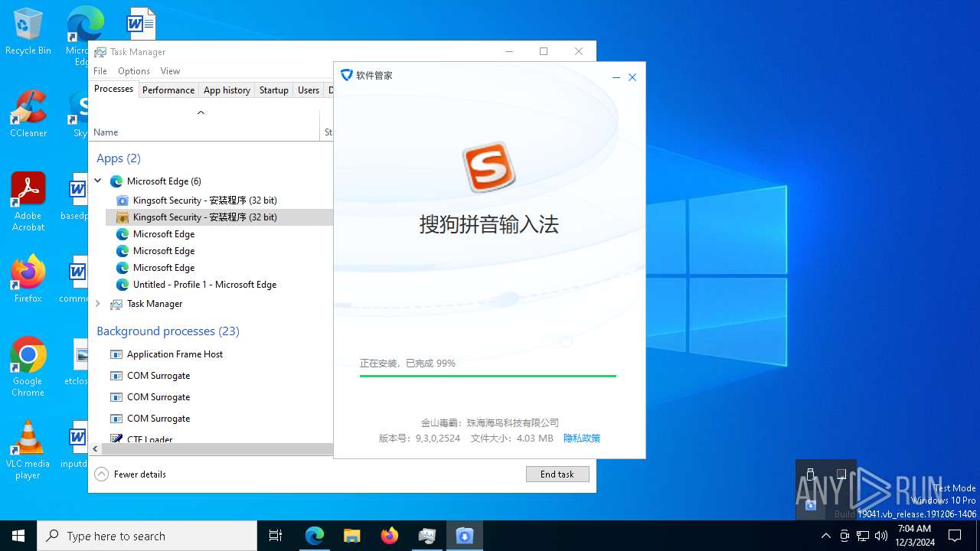This screenshot has width=980, height=551.
Task: Select the first COM Surrogate process
Action: pyautogui.click(x=211, y=376)
